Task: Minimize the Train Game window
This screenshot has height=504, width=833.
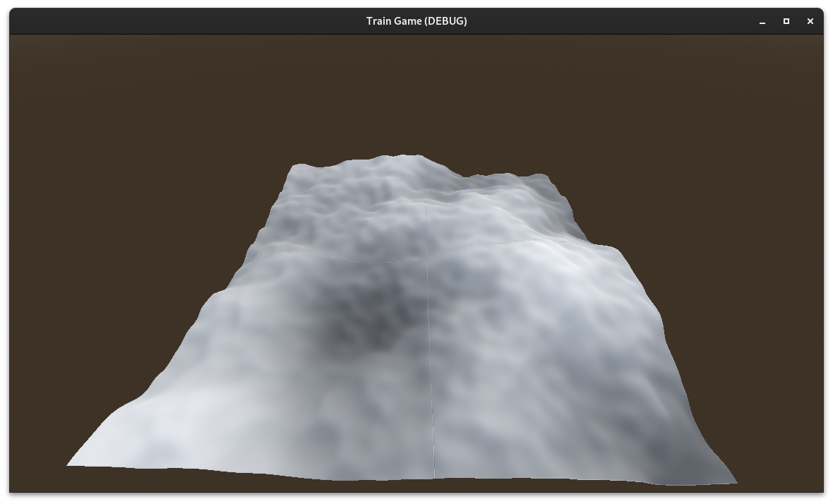Action: pyautogui.click(x=762, y=21)
